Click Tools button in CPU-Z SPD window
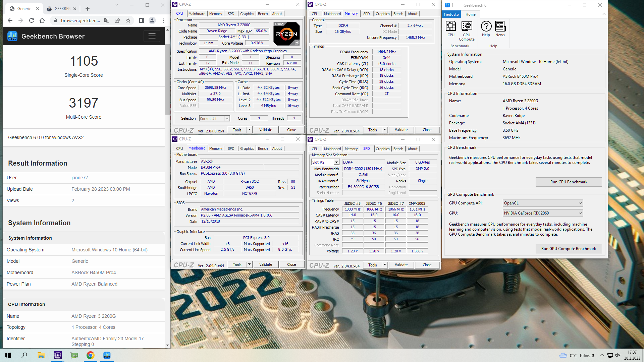644x362 pixels. point(373,265)
